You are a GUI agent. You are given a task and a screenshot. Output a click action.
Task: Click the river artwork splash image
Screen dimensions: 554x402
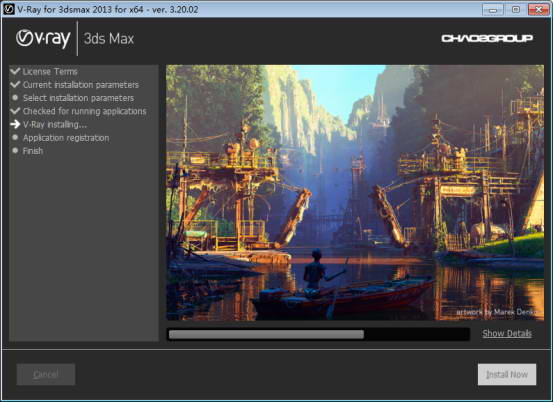pos(355,193)
